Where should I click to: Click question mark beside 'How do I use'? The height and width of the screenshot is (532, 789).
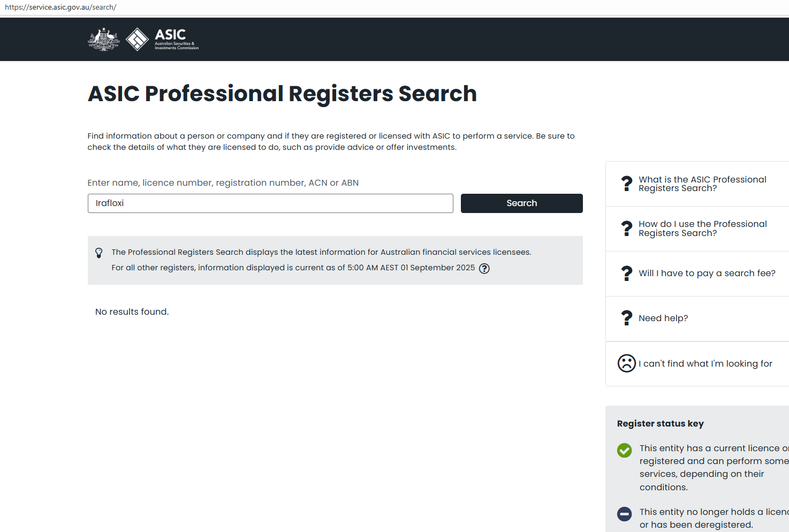coord(626,229)
